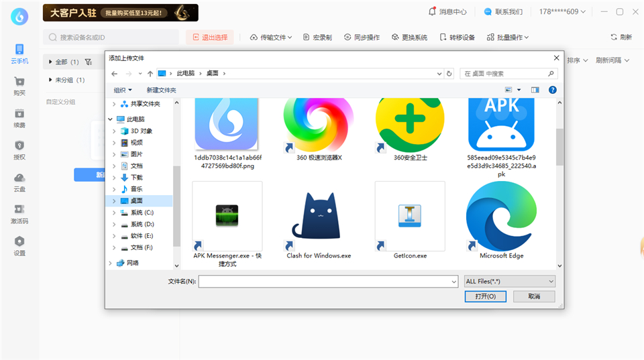
Task: Expand the 未分组 (1) group
Action: coord(50,80)
